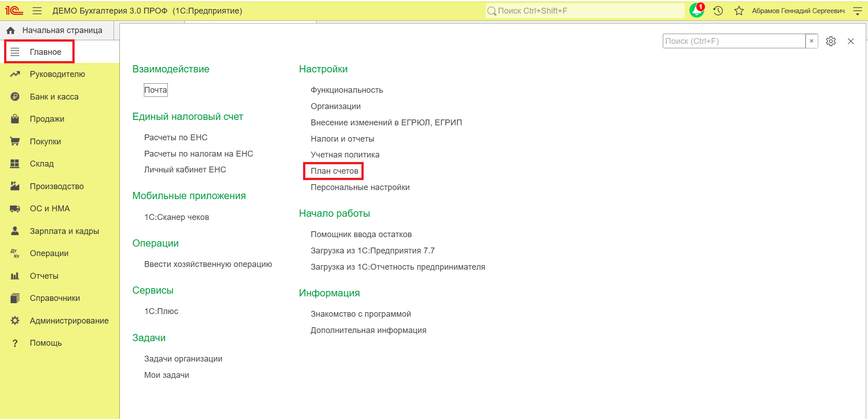Open Помощник ввода остатков
868x419 pixels.
[x=361, y=234]
